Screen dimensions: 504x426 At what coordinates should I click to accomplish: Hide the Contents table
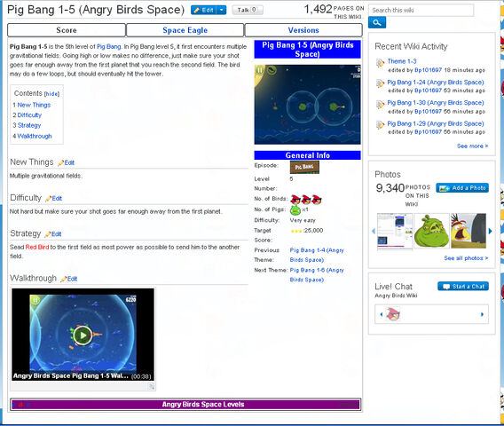(x=51, y=94)
